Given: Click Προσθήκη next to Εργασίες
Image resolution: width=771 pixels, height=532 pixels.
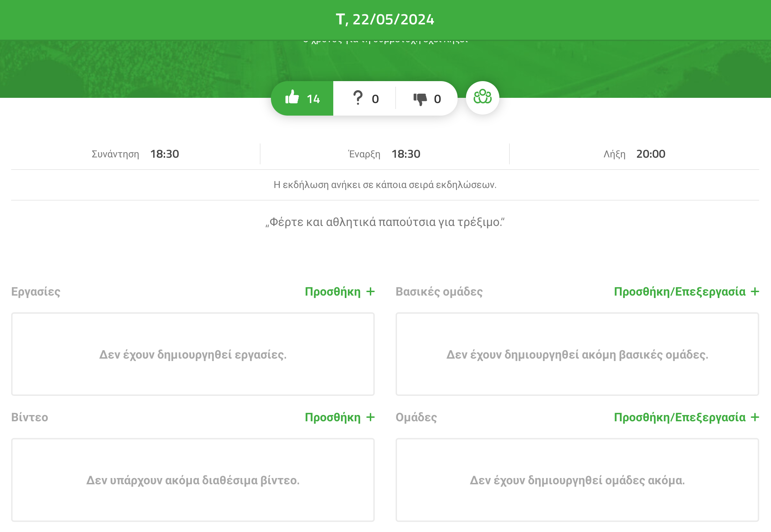Looking at the screenshot, I should point(340,291).
